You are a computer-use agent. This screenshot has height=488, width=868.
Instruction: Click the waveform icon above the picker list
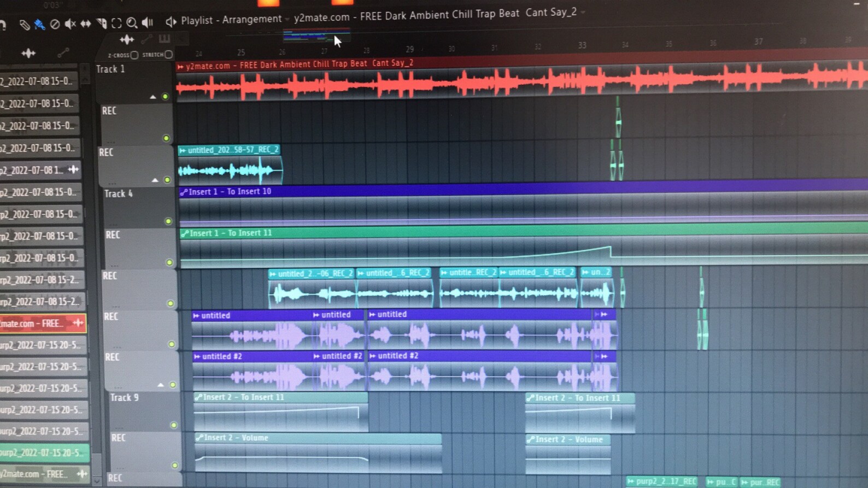(x=28, y=53)
